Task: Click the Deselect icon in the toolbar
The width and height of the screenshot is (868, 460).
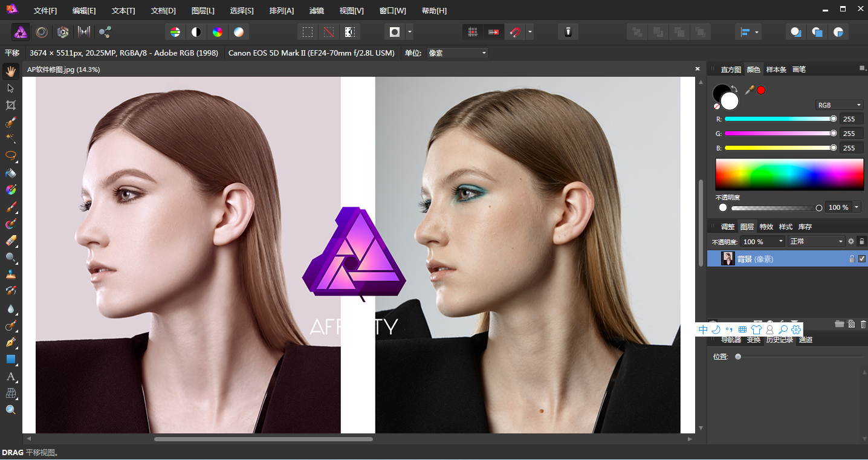Action: pos(328,32)
